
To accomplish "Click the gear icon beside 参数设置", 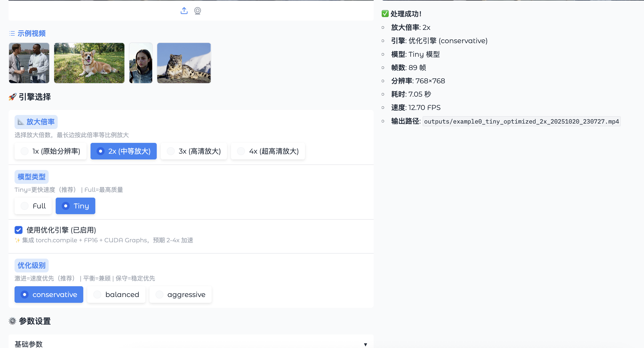I will tap(12, 321).
